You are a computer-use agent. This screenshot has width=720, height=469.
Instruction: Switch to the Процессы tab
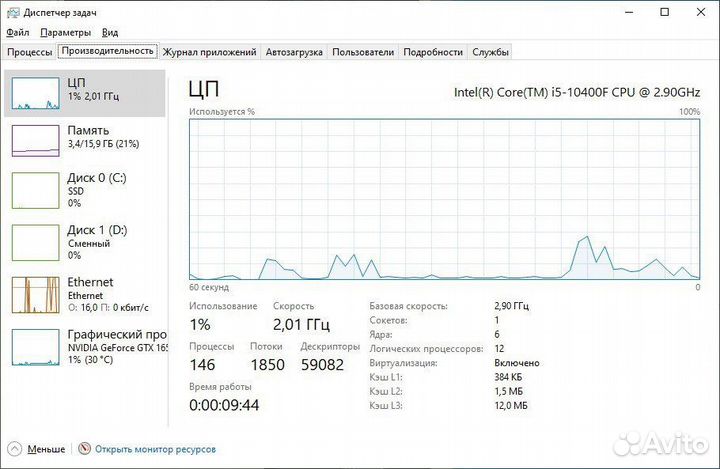coord(30,52)
